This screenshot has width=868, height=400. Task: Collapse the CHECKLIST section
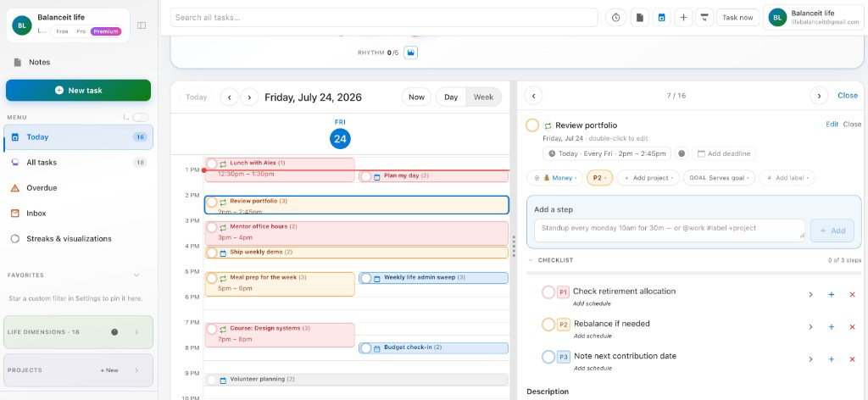click(x=531, y=260)
